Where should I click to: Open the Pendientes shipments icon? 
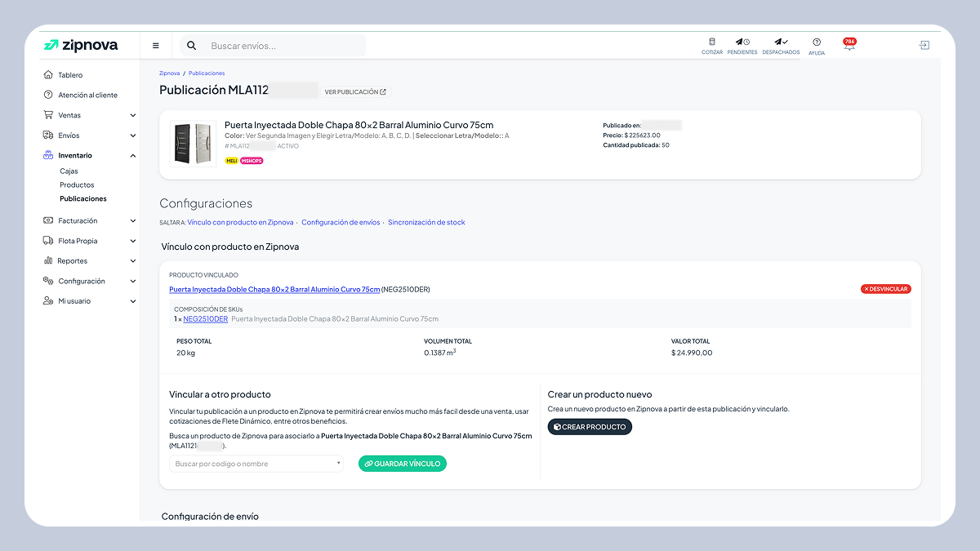742,42
